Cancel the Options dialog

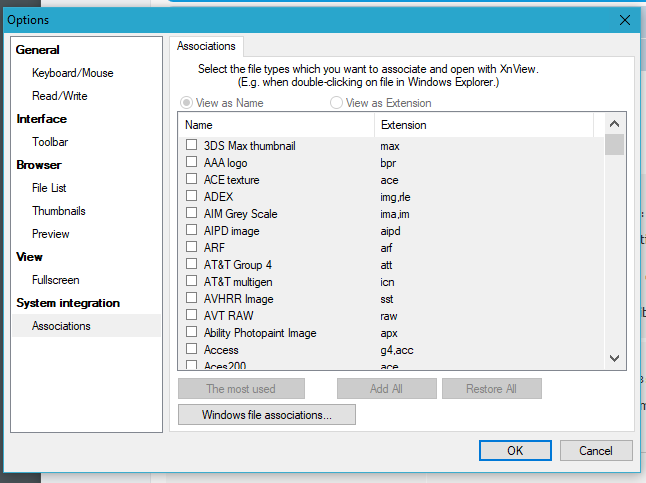tap(595, 451)
